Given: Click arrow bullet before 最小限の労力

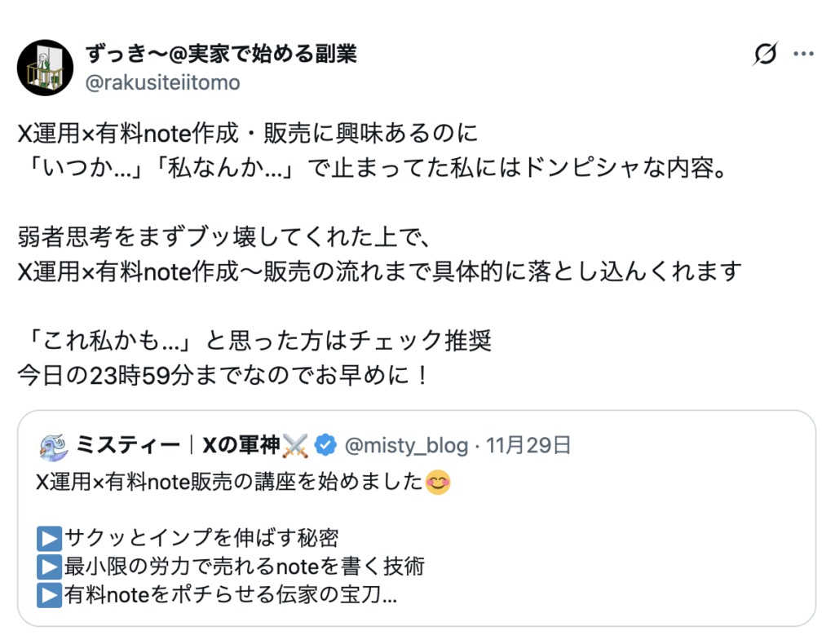Looking at the screenshot, I should [49, 567].
